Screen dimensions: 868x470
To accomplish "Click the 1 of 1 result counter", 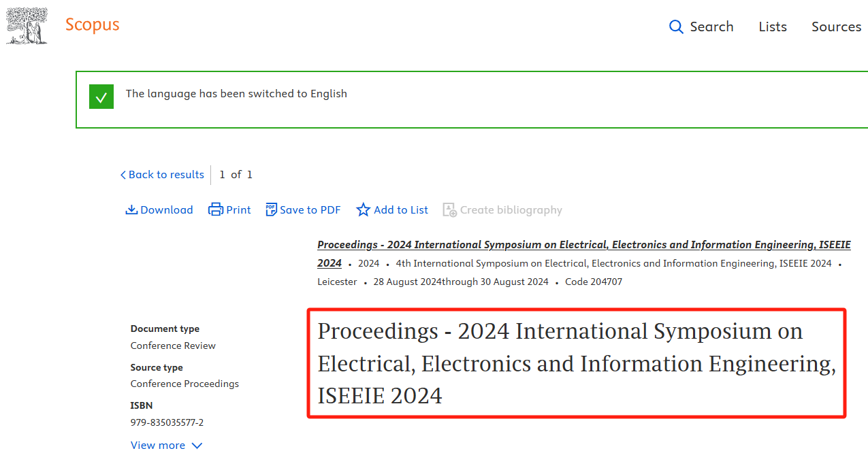I will coord(236,175).
